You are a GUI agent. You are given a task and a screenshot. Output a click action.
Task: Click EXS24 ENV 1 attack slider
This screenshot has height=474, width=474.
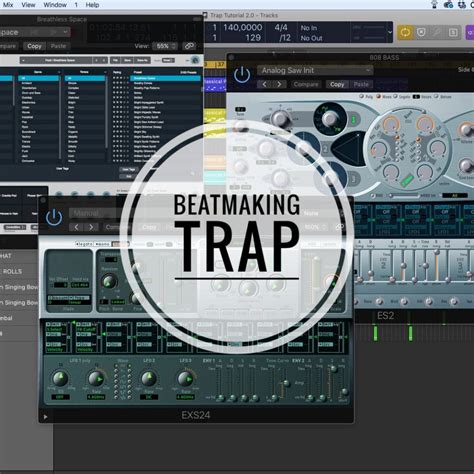220,383
